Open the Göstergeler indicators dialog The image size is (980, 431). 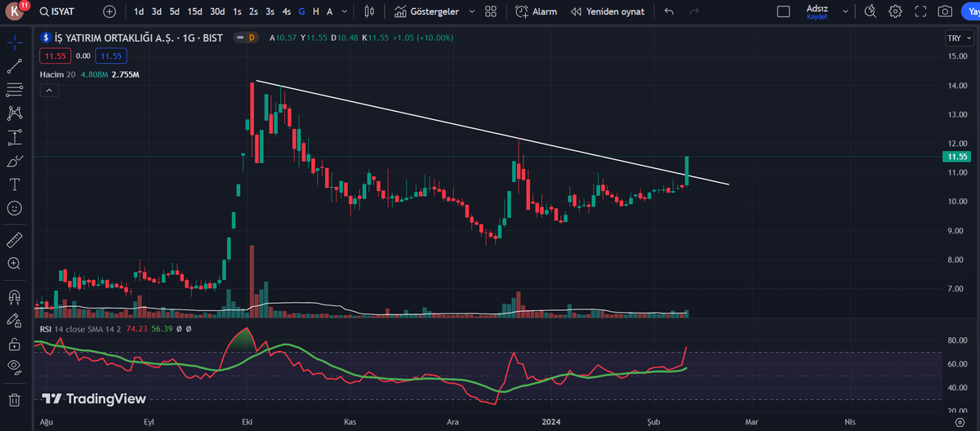click(x=426, y=11)
